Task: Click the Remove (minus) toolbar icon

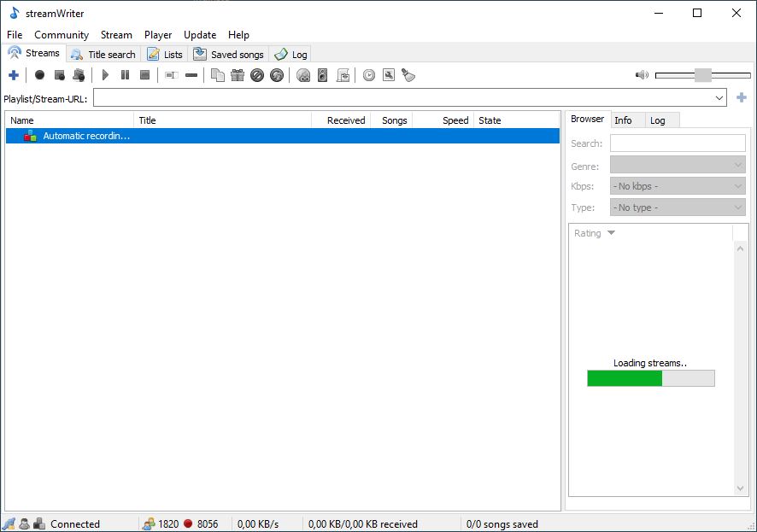Action: click(191, 75)
